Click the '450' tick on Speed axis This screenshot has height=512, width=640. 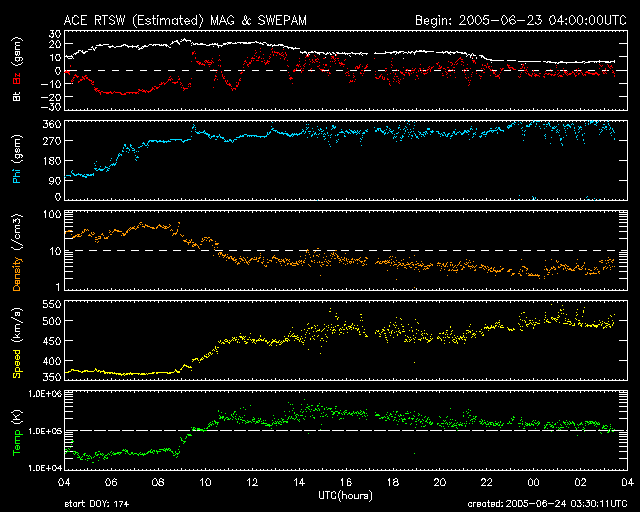[x=52, y=341]
